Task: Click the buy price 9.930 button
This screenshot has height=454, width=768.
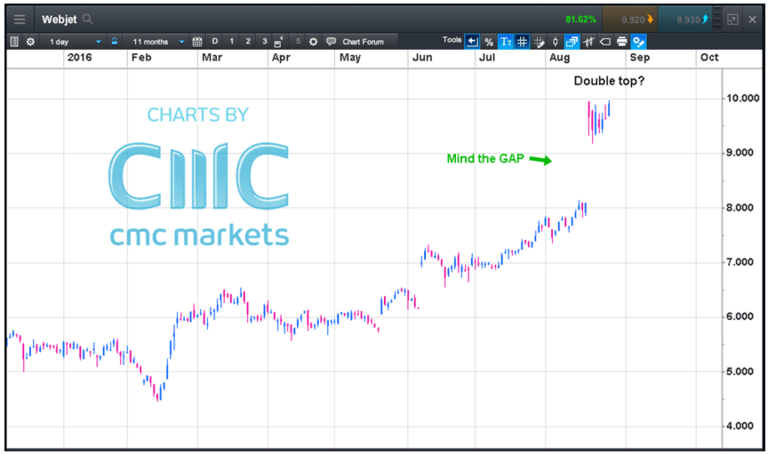Action: pos(685,20)
